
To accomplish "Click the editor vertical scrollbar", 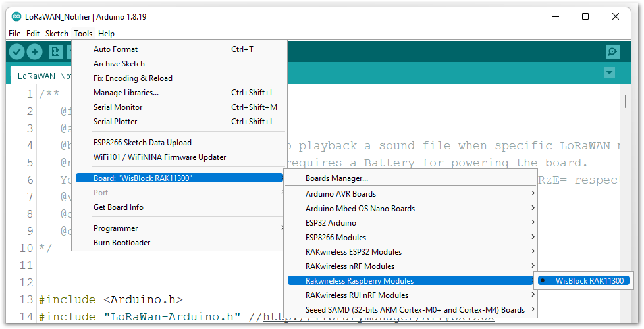I will tap(626, 101).
